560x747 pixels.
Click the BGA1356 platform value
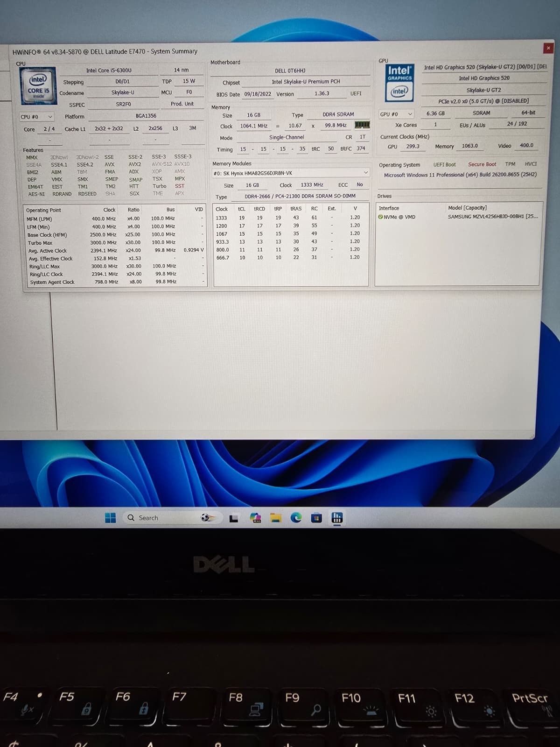tap(146, 116)
